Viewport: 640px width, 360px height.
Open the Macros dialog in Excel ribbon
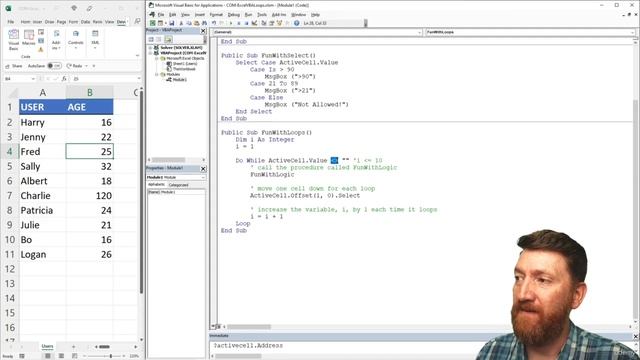point(29,38)
